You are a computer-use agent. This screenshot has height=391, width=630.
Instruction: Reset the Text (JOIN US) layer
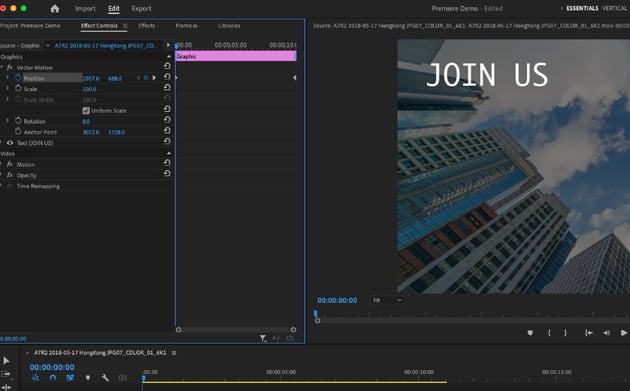point(167,141)
